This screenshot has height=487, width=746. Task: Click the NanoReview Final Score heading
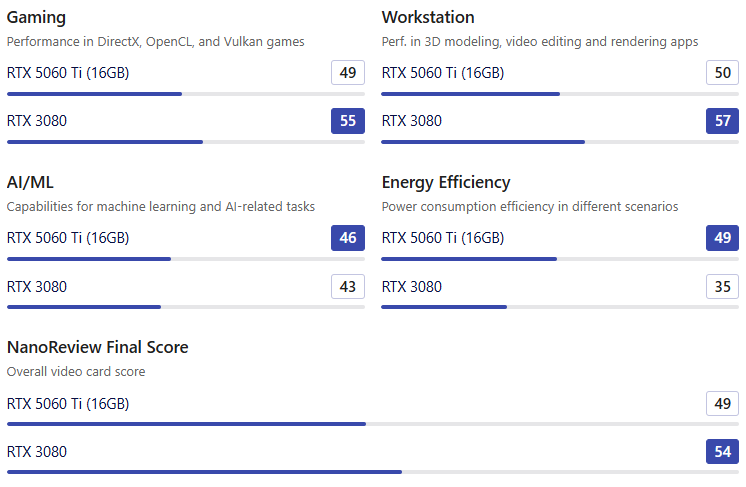click(x=98, y=347)
